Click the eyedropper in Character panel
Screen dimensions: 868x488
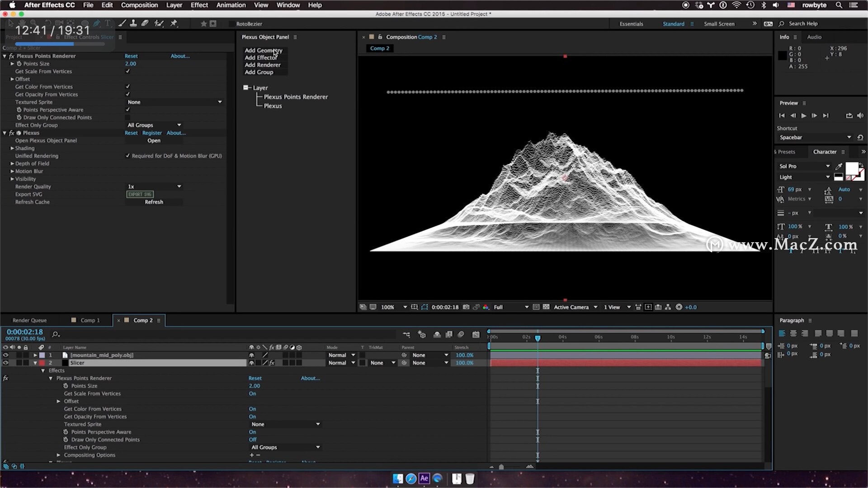coord(839,166)
